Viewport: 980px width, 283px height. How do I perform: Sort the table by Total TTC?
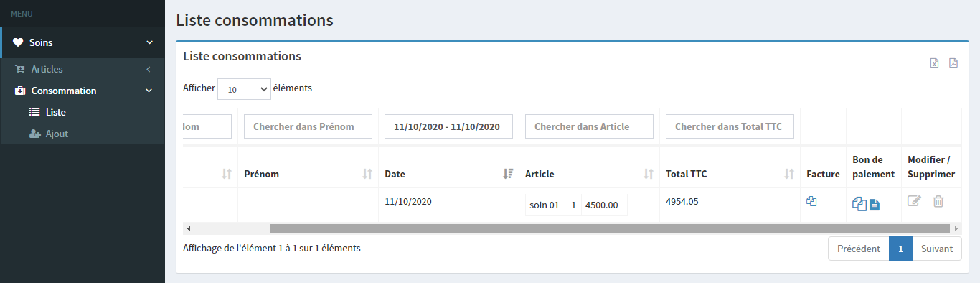pos(789,174)
